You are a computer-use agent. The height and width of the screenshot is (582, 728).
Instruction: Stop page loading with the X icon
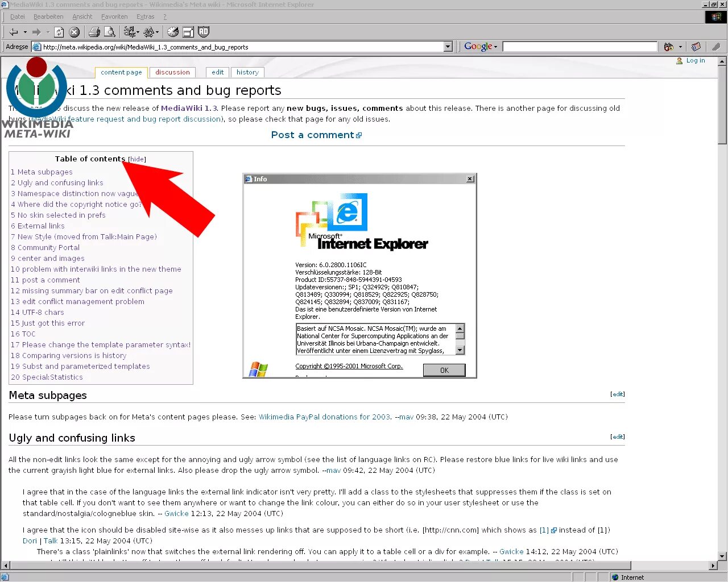(75, 32)
